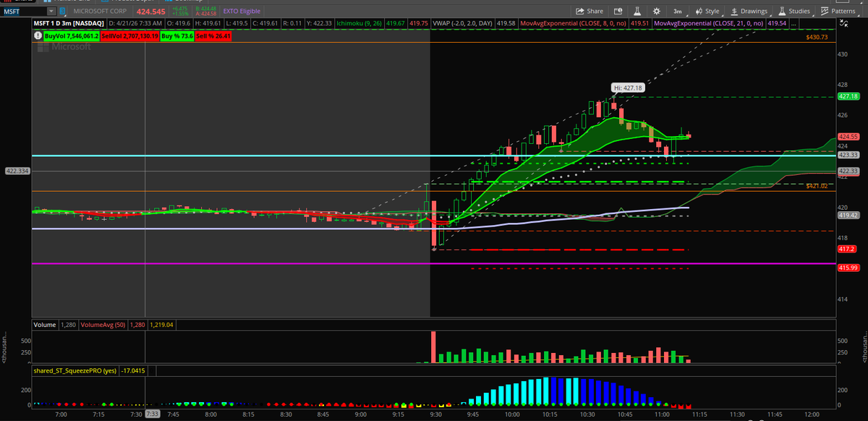Click the BuyVol 7,546,061.2 label
The height and width of the screenshot is (421, 868).
pos(71,35)
